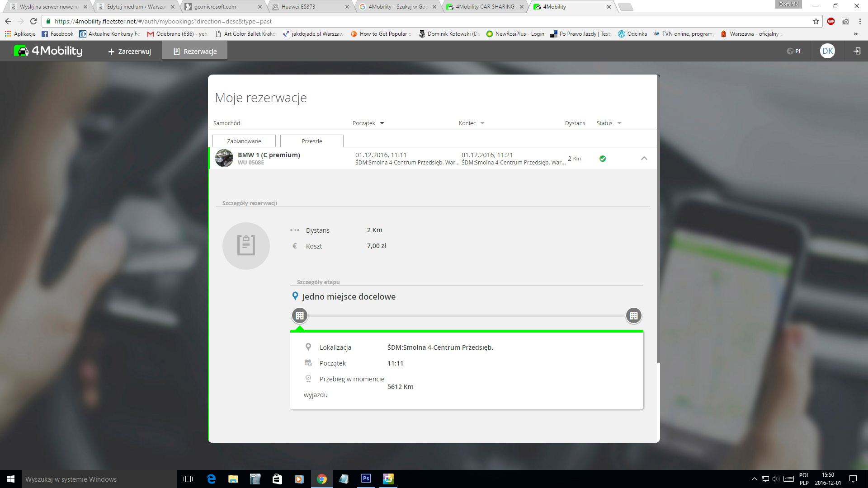The width and height of the screenshot is (868, 488).
Task: Go back with the browser back button
Action: [8, 21]
